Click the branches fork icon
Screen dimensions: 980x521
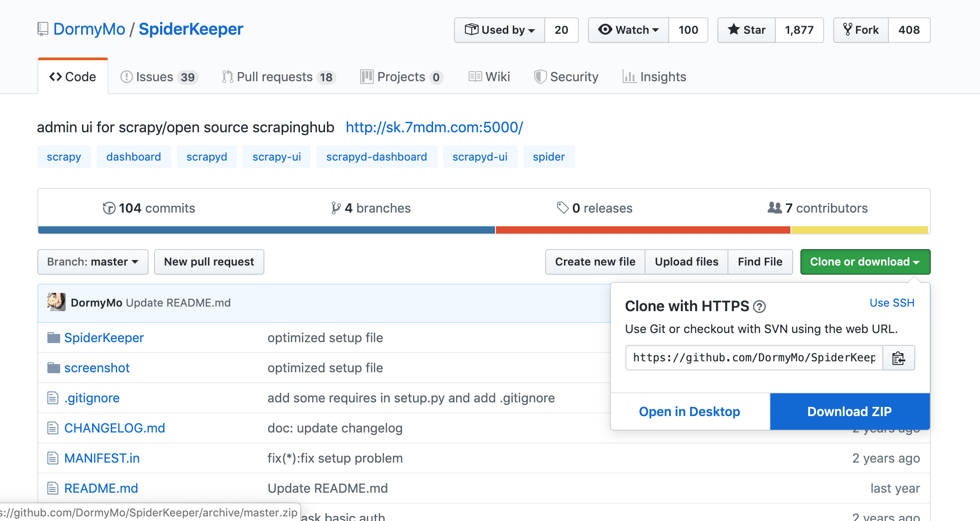coord(336,208)
